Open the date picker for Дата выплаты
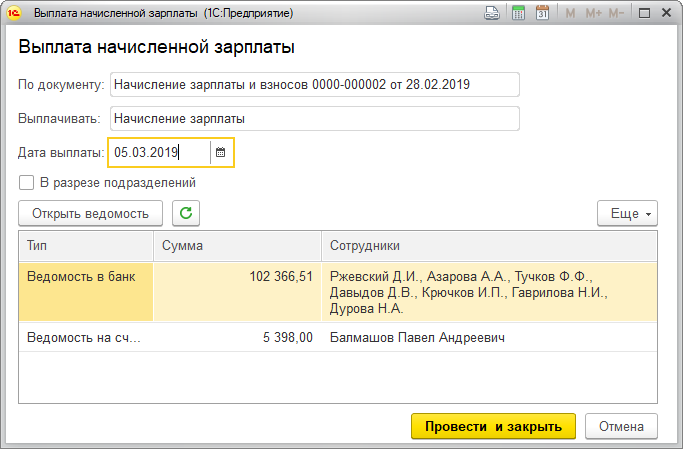The image size is (683, 449). click(x=221, y=153)
